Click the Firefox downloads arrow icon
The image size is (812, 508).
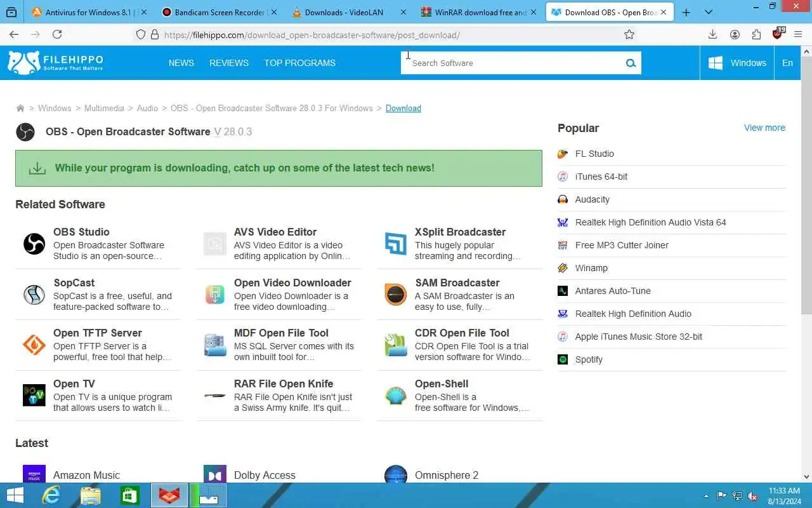[712, 35]
